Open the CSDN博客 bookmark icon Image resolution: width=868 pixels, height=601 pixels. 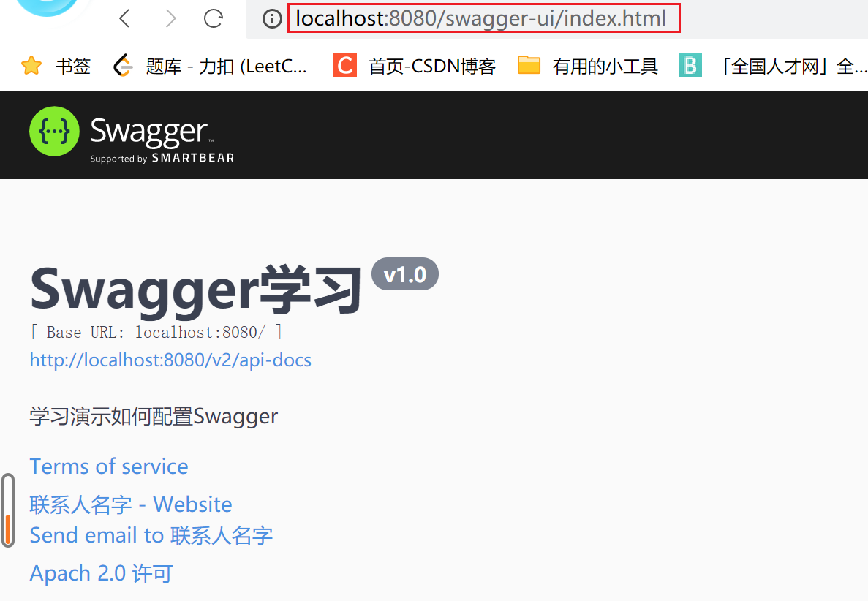click(x=344, y=65)
